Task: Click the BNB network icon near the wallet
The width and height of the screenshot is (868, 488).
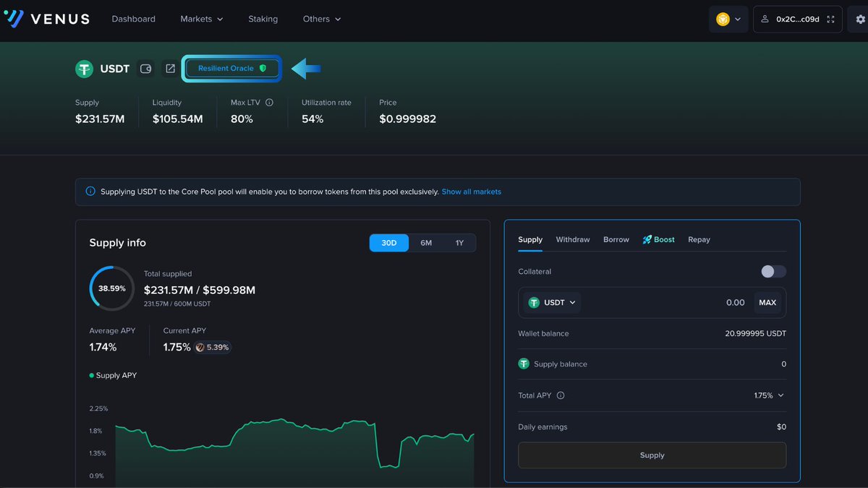Action: (x=723, y=19)
